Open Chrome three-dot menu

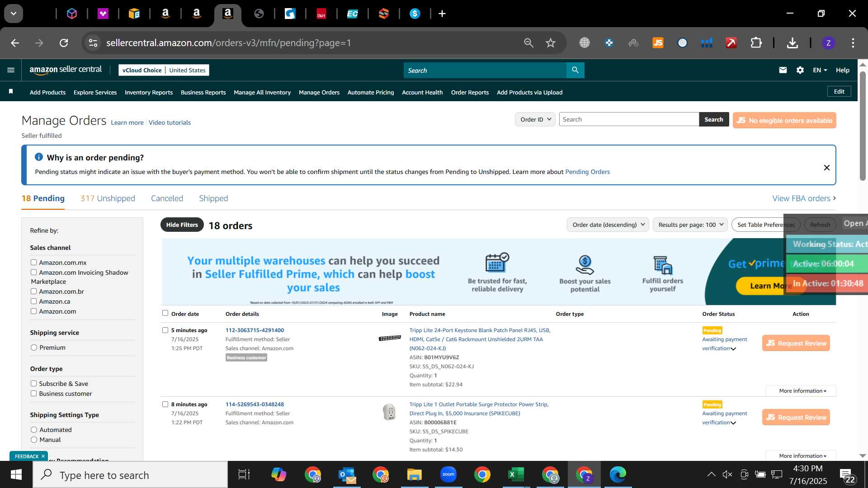853,43
